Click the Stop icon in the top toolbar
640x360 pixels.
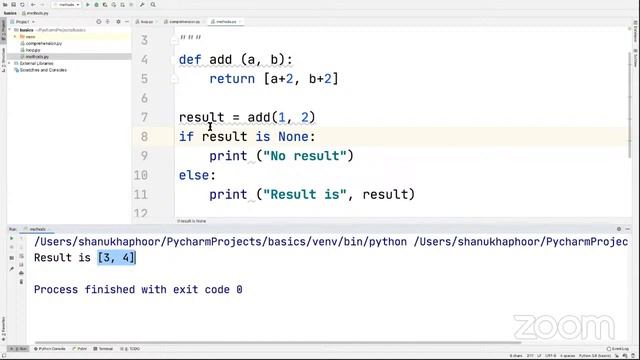(x=131, y=4)
